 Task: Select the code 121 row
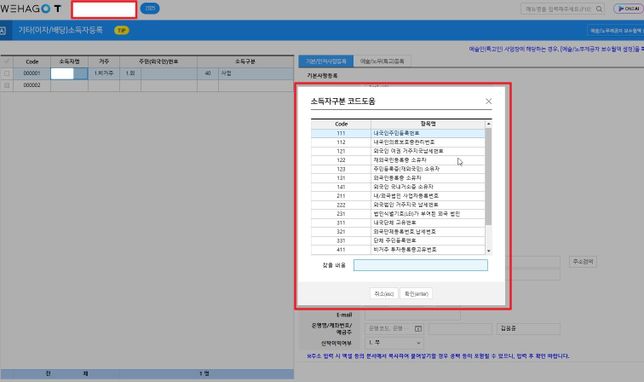point(398,151)
